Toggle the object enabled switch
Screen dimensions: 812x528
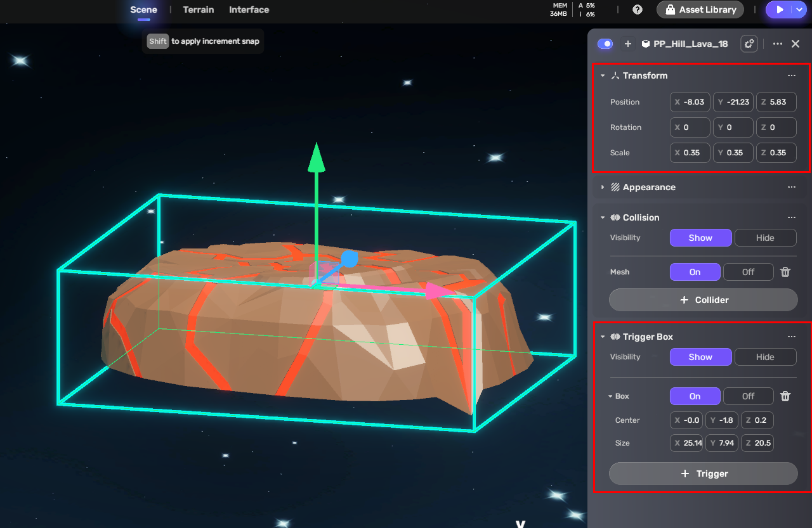pyautogui.click(x=605, y=44)
